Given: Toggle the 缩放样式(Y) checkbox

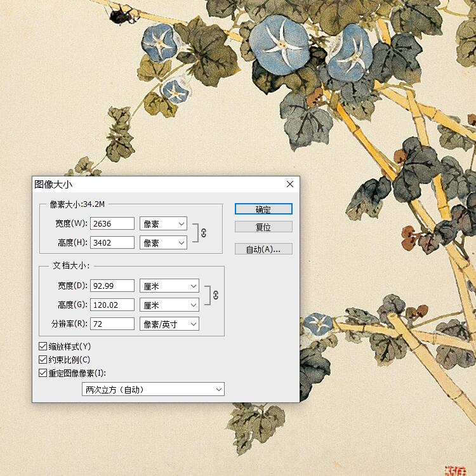Looking at the screenshot, I should point(43,346).
